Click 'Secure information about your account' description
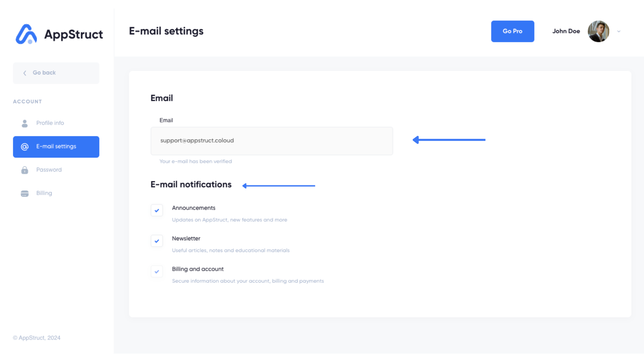The height and width of the screenshot is (362, 644). tap(248, 281)
